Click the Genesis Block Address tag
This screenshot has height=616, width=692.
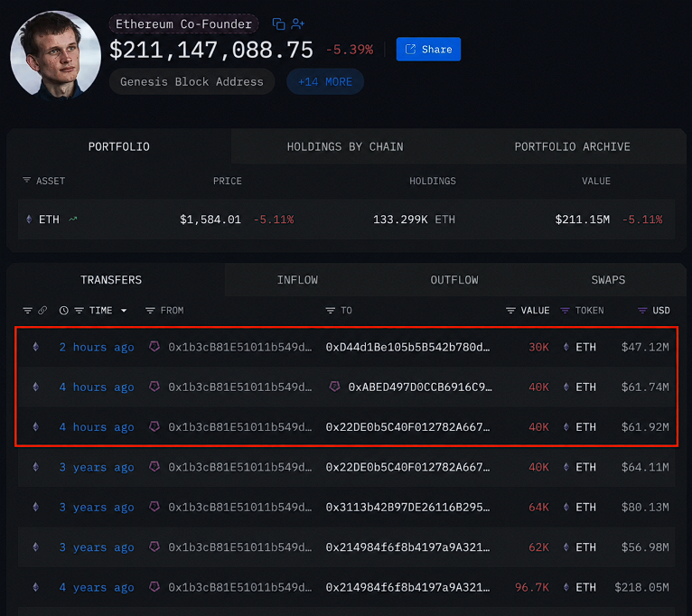coord(192,81)
